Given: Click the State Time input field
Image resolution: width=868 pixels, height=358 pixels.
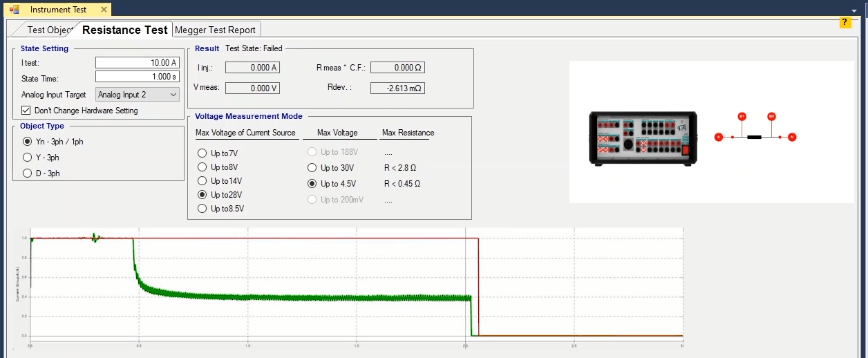Looking at the screenshot, I should tap(137, 77).
